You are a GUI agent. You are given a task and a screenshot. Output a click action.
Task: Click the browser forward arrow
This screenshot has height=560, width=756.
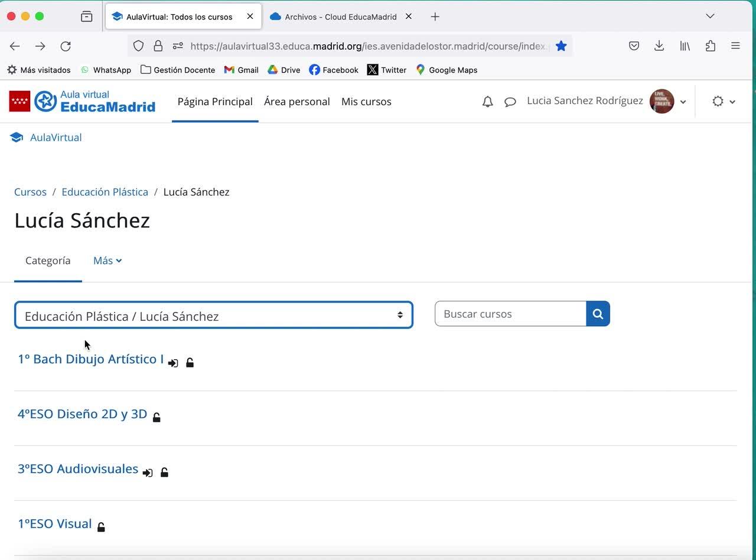[40, 46]
